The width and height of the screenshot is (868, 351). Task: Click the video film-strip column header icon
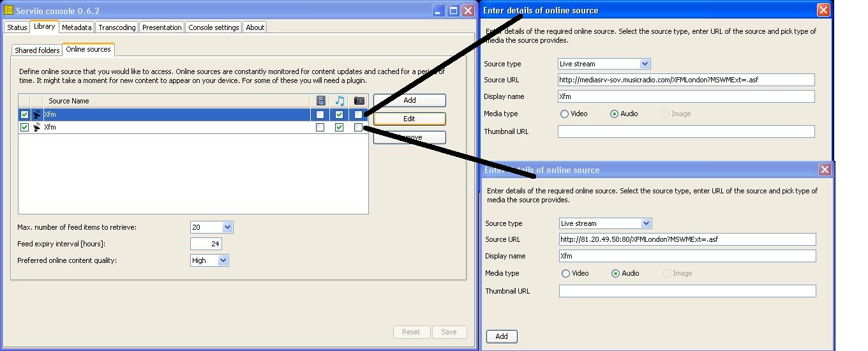click(320, 101)
